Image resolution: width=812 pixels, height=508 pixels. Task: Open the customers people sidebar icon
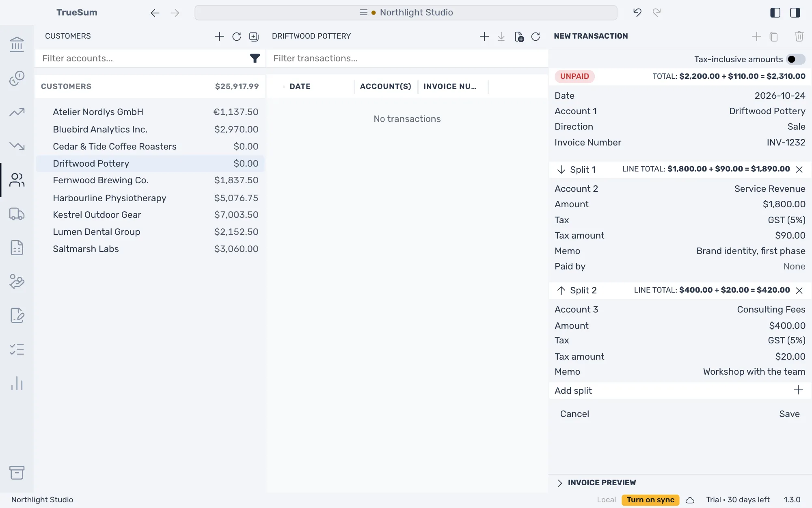coord(17,180)
